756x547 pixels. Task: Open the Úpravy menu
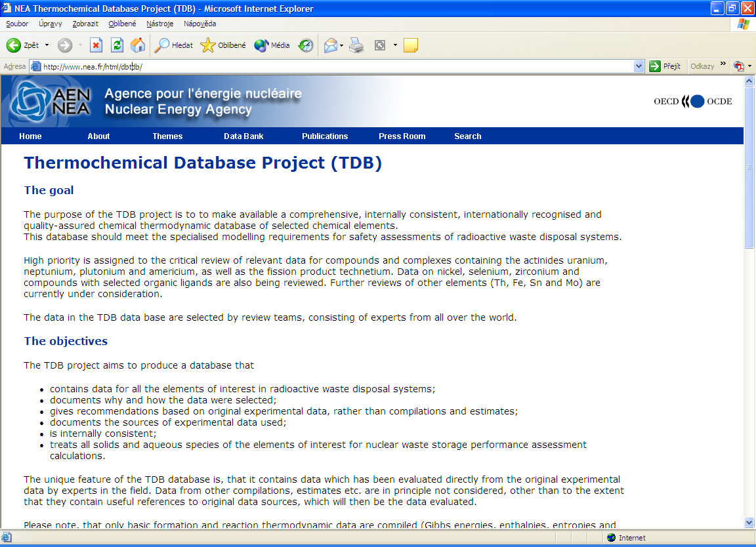pyautogui.click(x=50, y=24)
